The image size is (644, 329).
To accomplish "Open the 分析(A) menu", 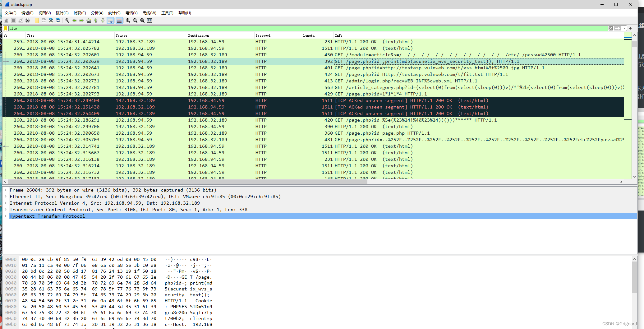I will (97, 13).
